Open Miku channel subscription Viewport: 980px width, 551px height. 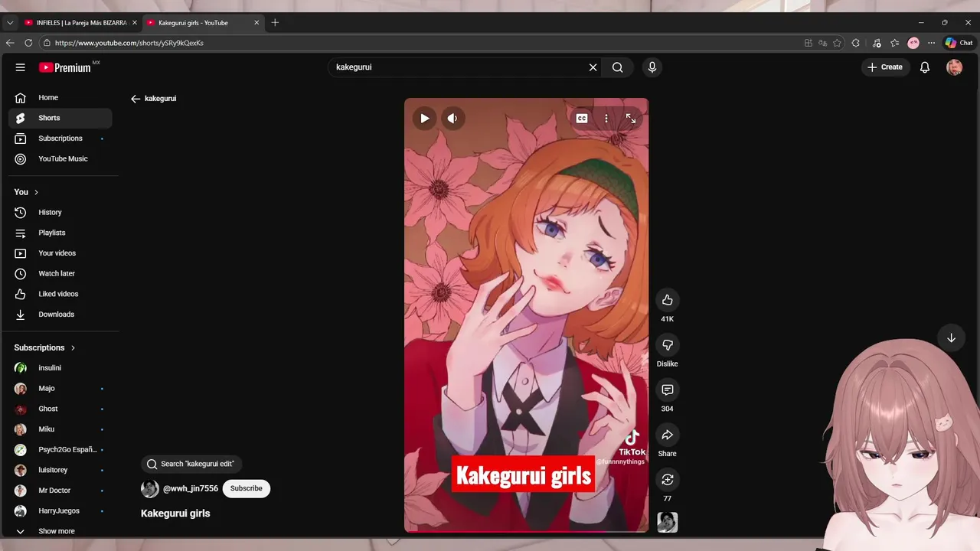click(x=60, y=429)
